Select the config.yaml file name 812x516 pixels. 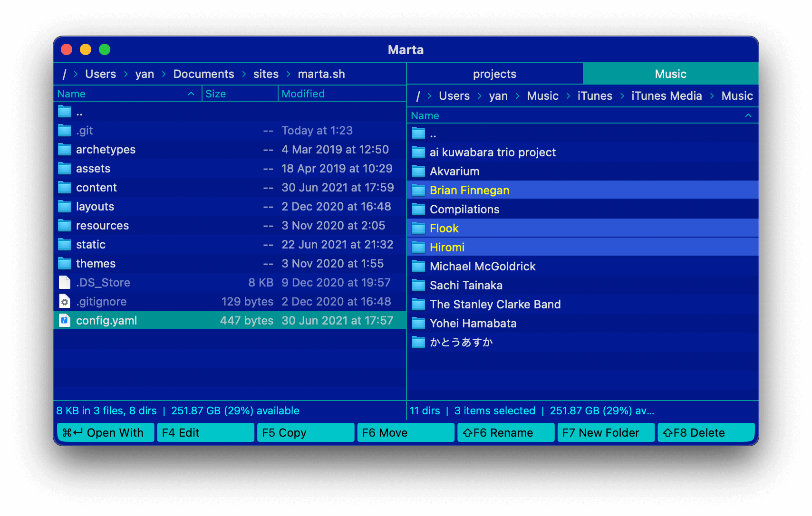point(106,321)
